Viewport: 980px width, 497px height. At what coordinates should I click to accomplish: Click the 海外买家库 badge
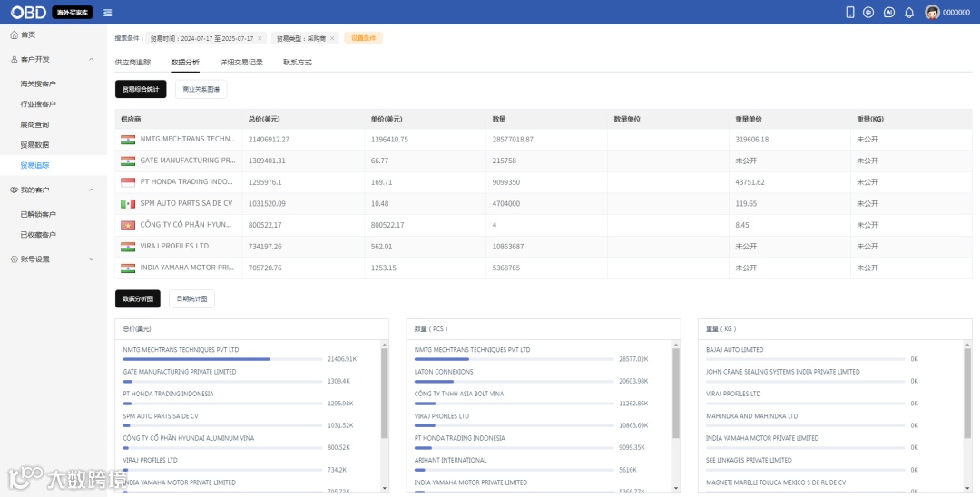(x=72, y=13)
